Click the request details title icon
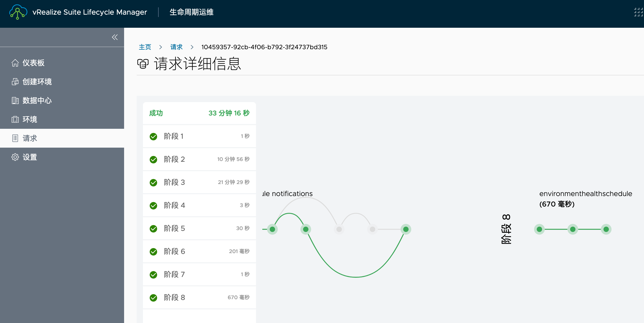Screen dimensions: 644x323 point(143,64)
